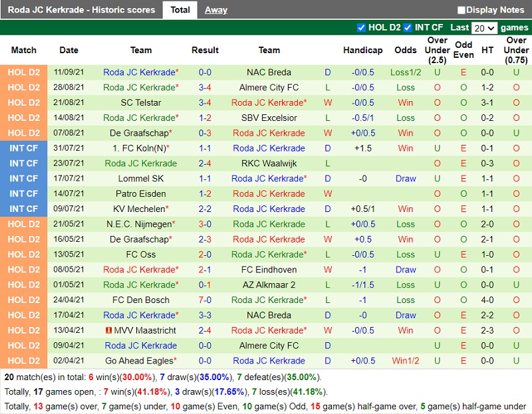Open 1. FC Koln(N) team link
The width and height of the screenshot is (532, 414).
[140, 148]
